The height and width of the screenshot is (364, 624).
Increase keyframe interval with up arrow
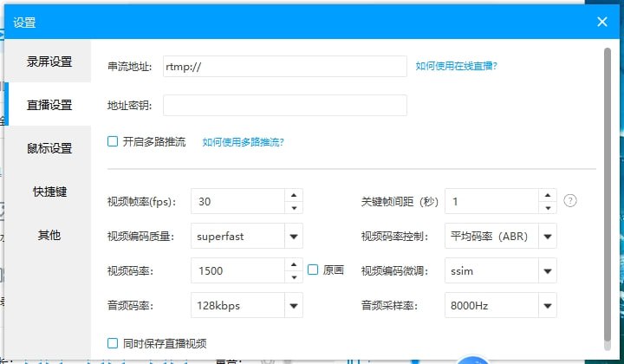click(548, 195)
